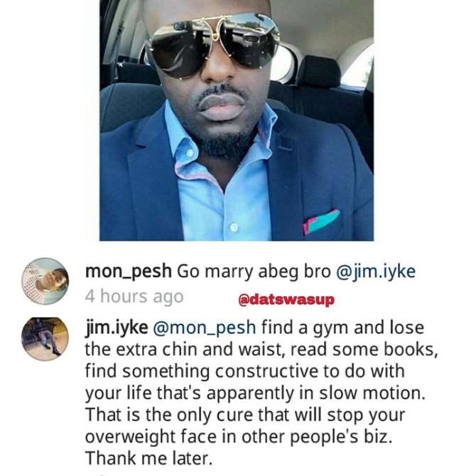This screenshot has width=476, height=476.
Task: Select the 'Go marry abeg bro' comment text
Action: [x=254, y=271]
